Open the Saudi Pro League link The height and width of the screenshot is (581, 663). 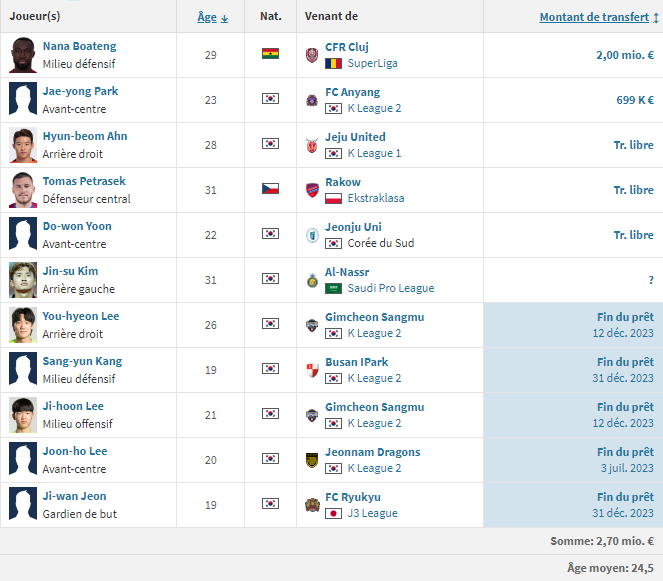click(x=391, y=288)
